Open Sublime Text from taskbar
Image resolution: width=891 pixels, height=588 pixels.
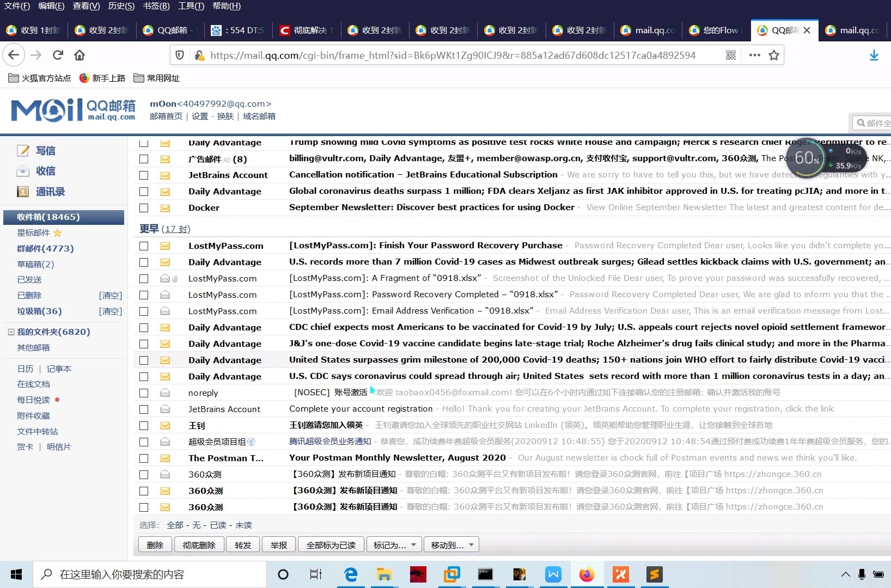click(x=654, y=574)
